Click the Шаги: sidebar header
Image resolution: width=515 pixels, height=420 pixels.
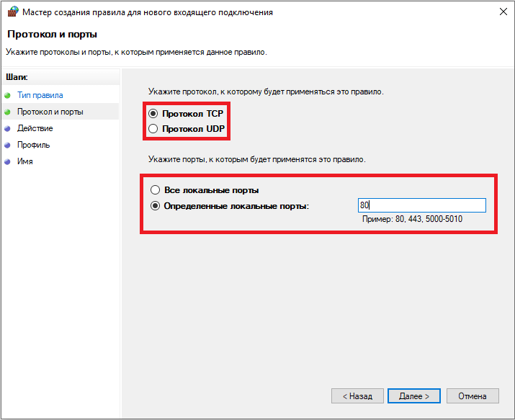click(x=17, y=77)
